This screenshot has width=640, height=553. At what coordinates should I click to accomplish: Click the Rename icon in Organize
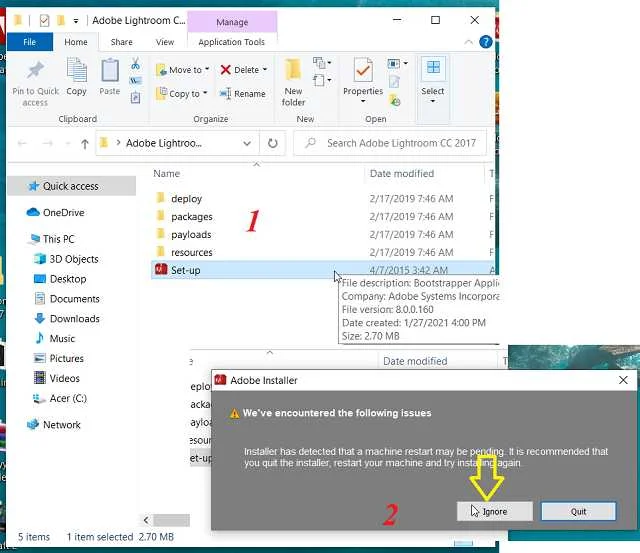[x=243, y=94]
